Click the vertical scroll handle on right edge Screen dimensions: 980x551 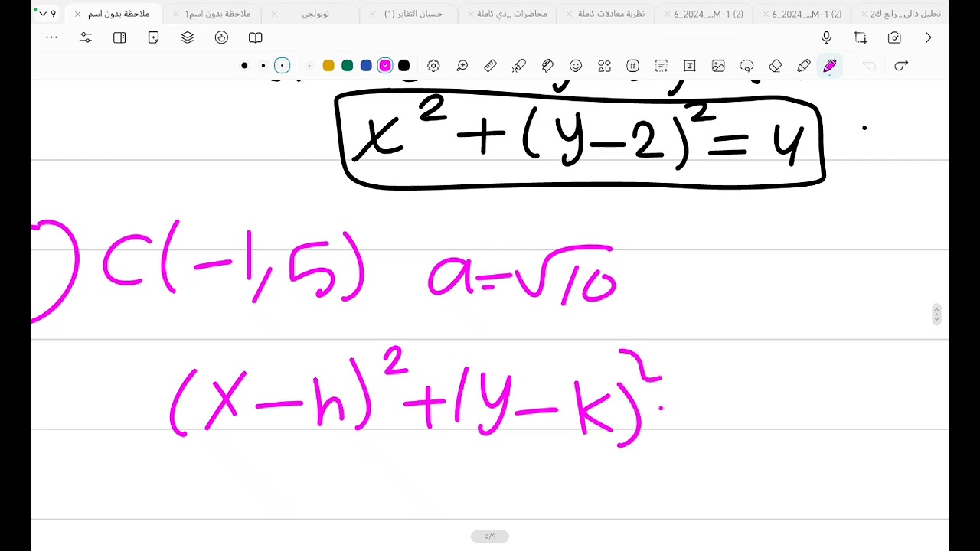(x=936, y=314)
